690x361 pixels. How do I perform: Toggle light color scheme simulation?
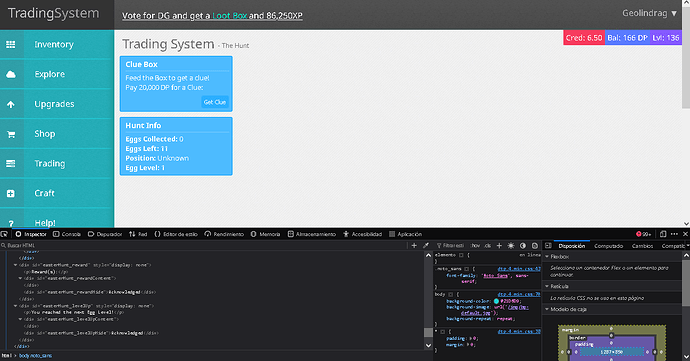pyautogui.click(x=511, y=246)
